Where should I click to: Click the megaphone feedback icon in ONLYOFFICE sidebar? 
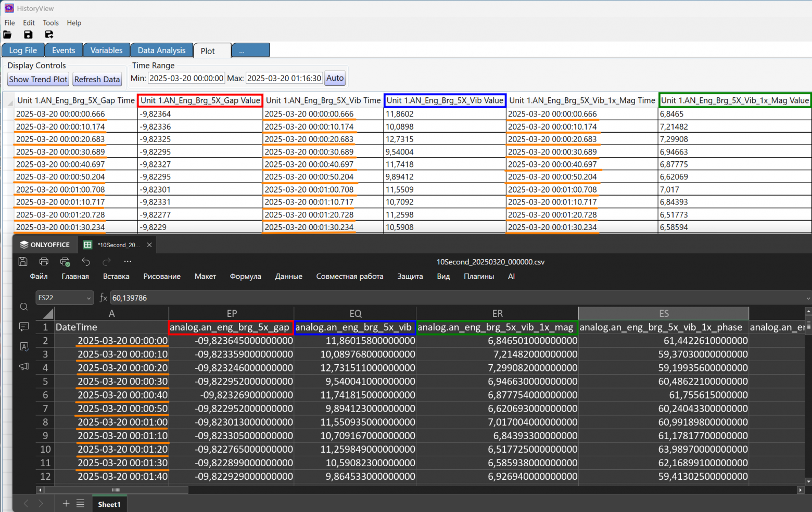point(24,366)
